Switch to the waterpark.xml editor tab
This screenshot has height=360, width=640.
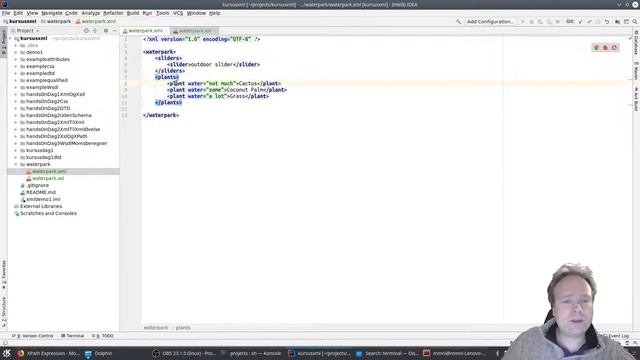(145, 31)
